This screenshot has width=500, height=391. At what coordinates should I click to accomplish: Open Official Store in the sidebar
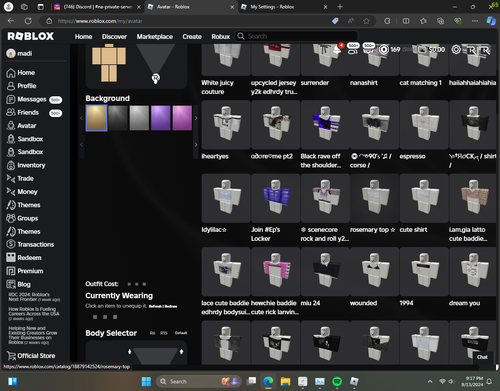[31, 356]
